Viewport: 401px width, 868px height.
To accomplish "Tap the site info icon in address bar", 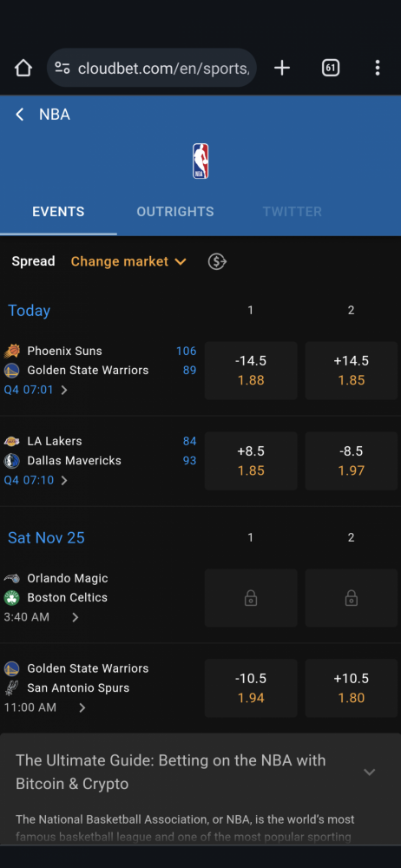I will [62, 68].
